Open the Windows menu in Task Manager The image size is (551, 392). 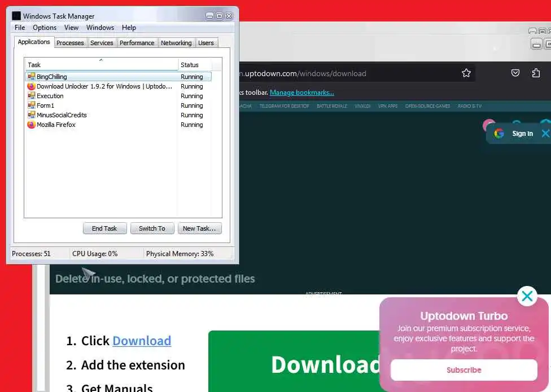100,28
